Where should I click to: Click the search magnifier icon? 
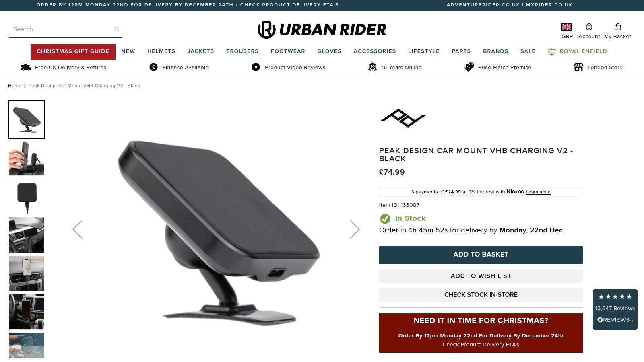117,29
